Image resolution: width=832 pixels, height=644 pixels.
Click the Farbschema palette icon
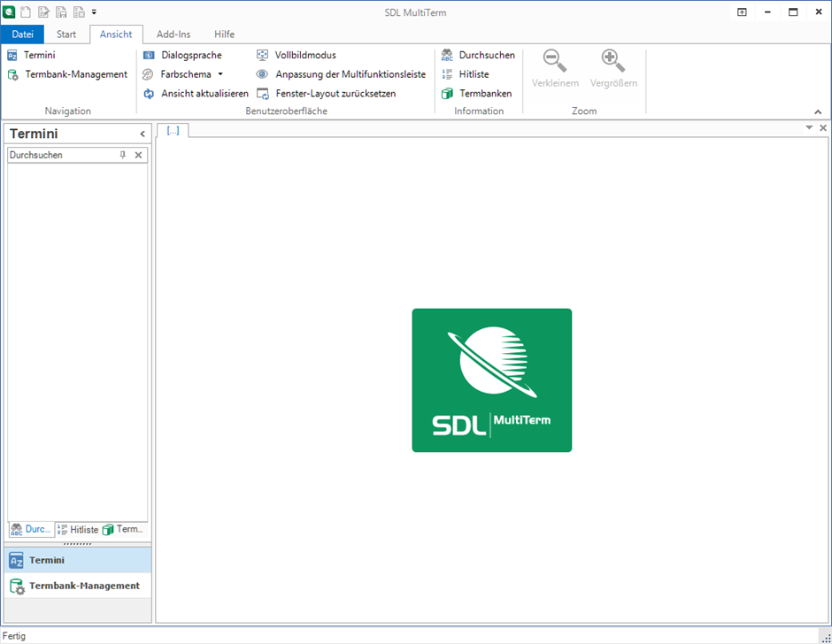(x=148, y=74)
